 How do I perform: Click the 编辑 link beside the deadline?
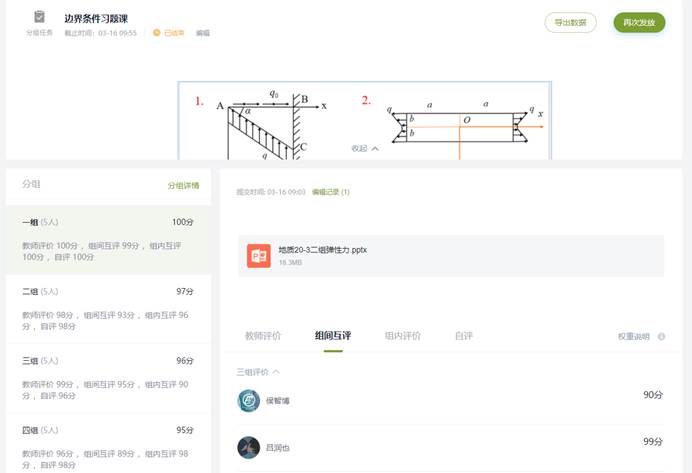pyautogui.click(x=203, y=33)
